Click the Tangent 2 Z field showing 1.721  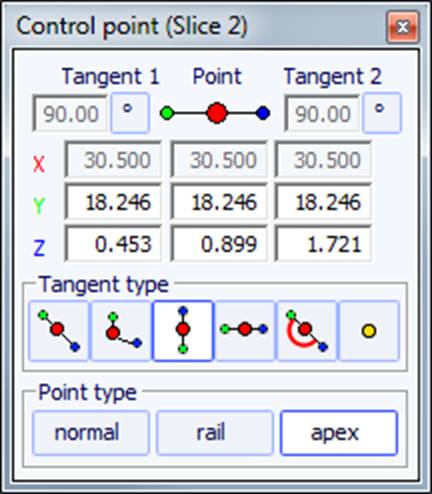click(x=323, y=244)
